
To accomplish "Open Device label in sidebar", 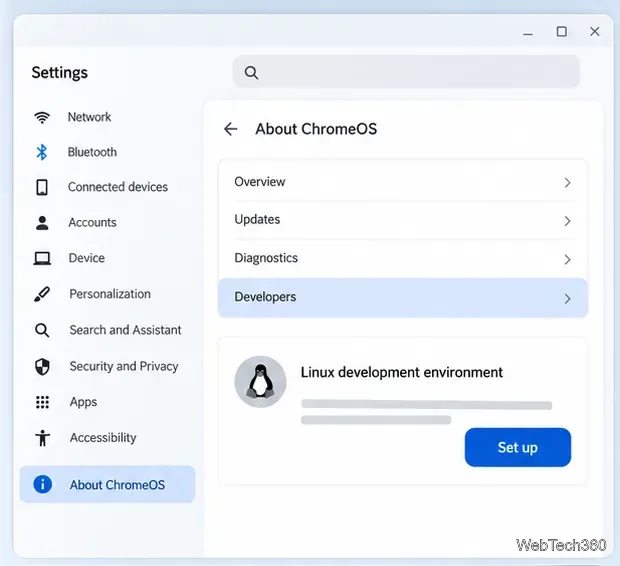I will [87, 258].
